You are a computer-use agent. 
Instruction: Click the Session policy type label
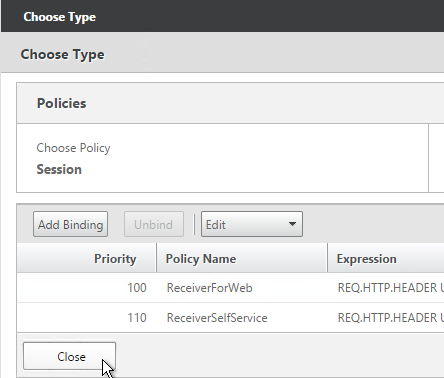pyautogui.click(x=59, y=169)
